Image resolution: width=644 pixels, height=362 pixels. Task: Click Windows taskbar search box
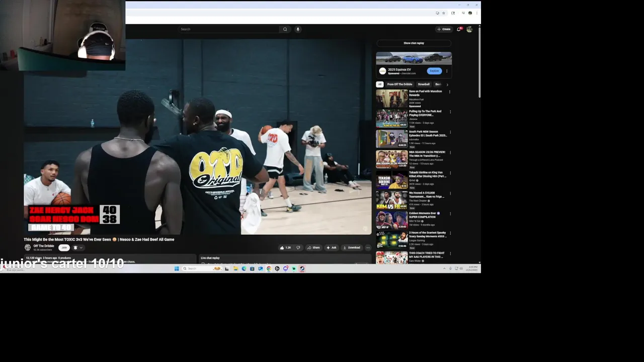[202, 268]
